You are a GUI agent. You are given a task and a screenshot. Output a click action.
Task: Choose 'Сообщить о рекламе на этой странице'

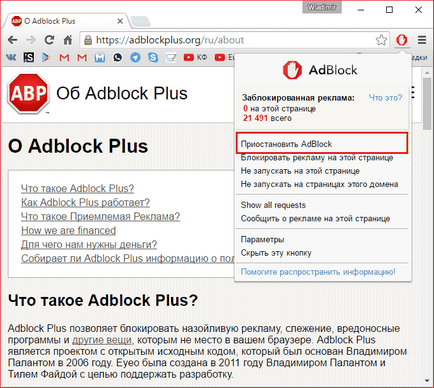[315, 219]
